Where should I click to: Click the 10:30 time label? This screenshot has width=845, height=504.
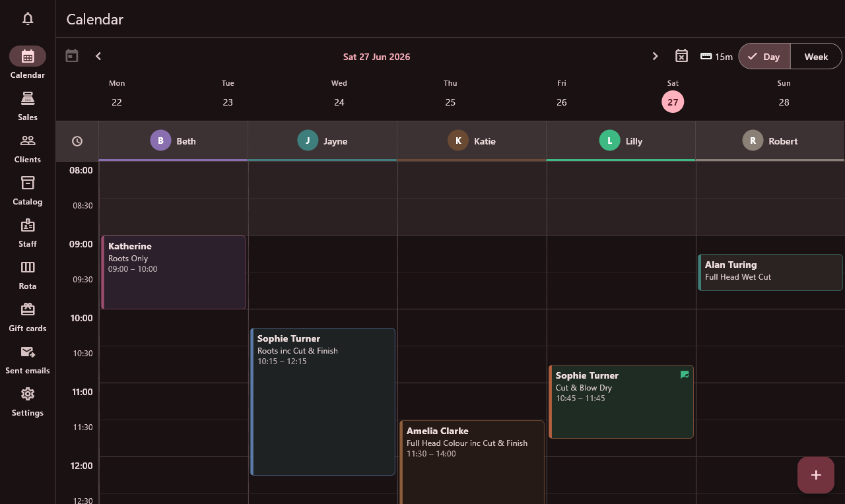(x=83, y=354)
